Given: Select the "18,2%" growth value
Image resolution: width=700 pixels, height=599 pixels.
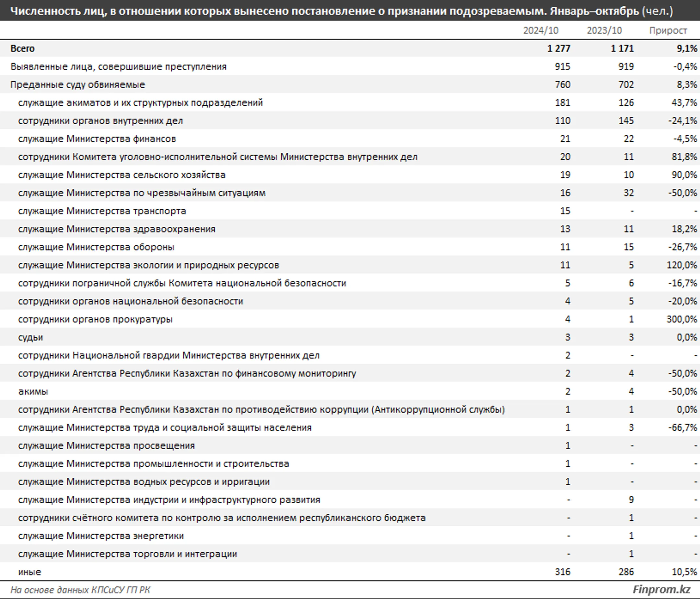Looking at the screenshot, I should pyautogui.click(x=684, y=229).
